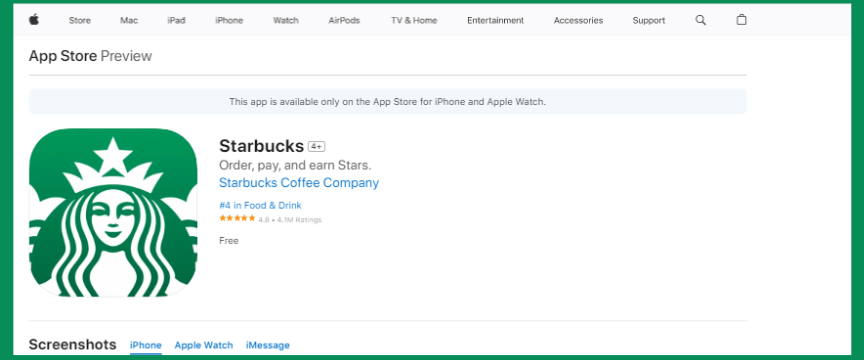This screenshot has width=864, height=360.
Task: Open the shopping bag icon
Action: tap(742, 19)
